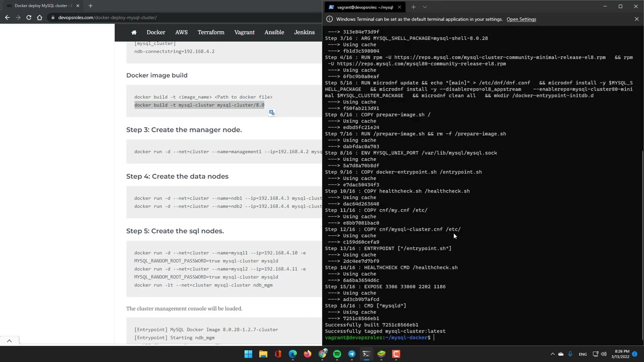Select the Docker deploy MySQL cluster tab
The width and height of the screenshot is (644, 362).
43,6
